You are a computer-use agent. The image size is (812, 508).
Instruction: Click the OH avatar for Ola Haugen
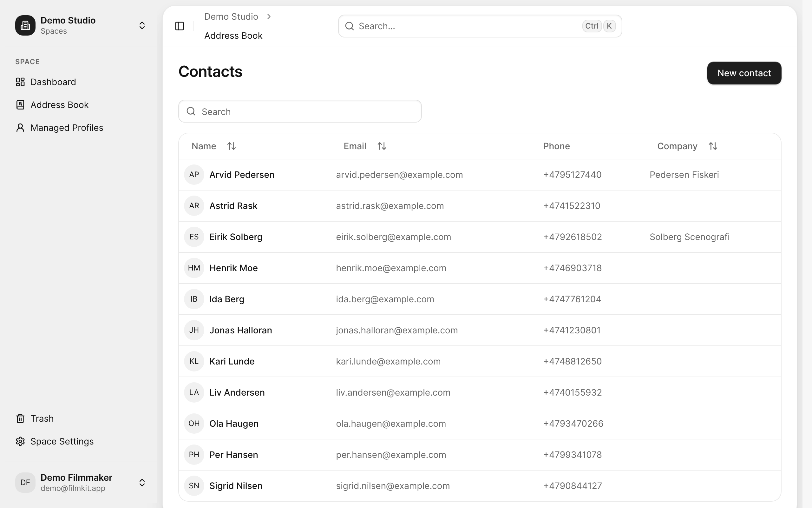[x=194, y=424]
